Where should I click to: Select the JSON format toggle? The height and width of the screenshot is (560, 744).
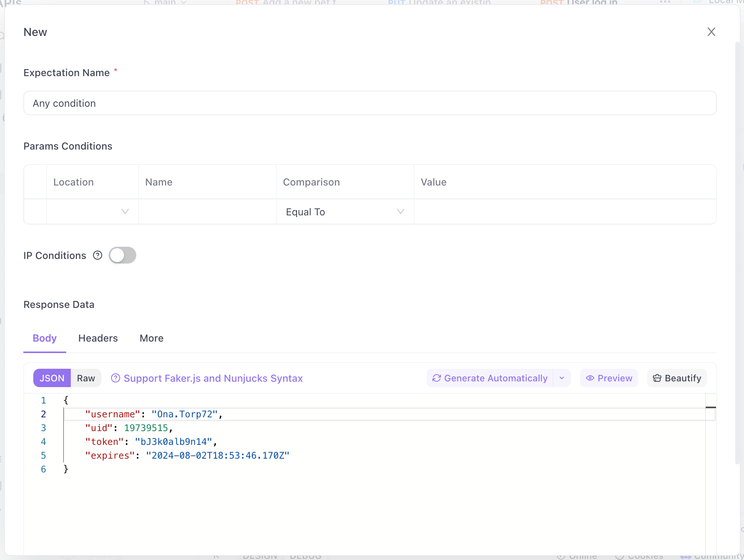pos(52,378)
